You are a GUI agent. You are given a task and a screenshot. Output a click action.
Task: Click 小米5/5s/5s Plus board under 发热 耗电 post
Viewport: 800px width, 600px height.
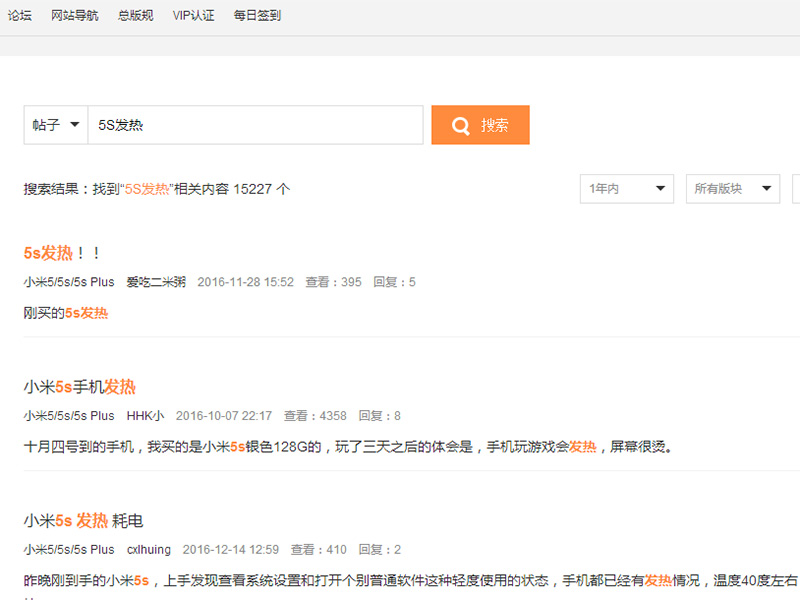pyautogui.click(x=69, y=549)
